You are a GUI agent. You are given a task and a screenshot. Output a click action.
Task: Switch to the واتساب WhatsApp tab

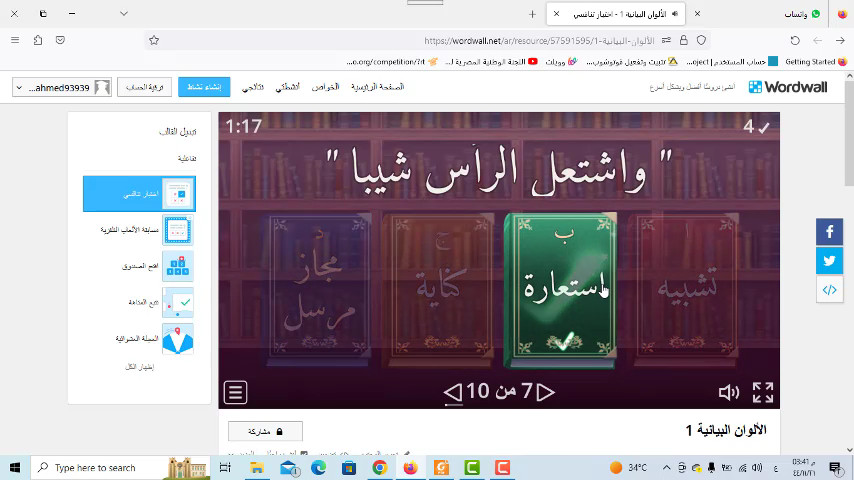pos(802,14)
